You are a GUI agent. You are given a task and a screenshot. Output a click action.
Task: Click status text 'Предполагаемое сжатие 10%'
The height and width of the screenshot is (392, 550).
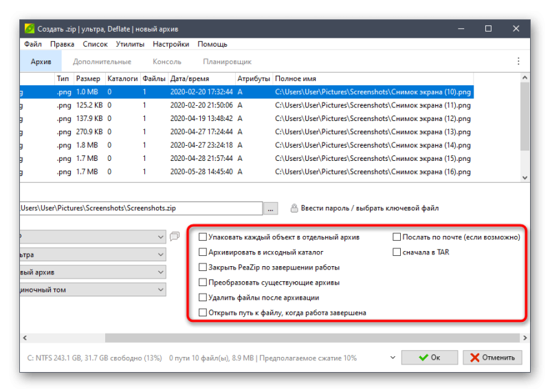pos(308,358)
